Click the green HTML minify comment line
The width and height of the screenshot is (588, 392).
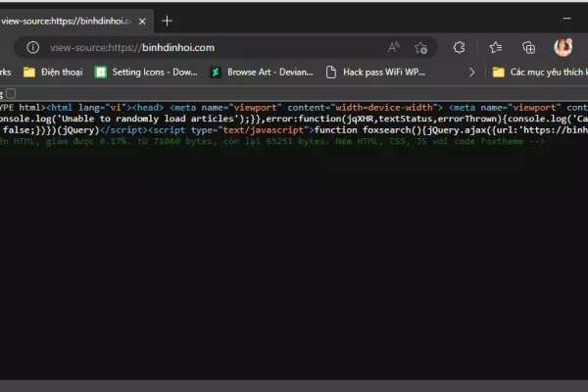(x=272, y=141)
